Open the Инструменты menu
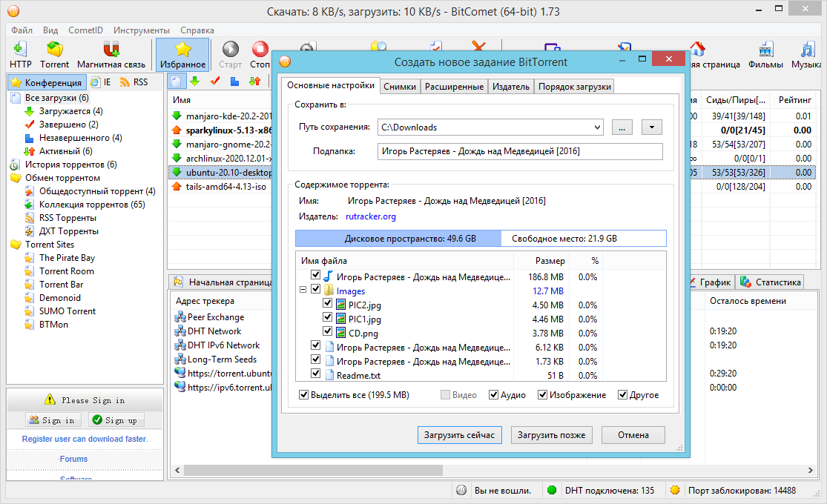 point(142,30)
